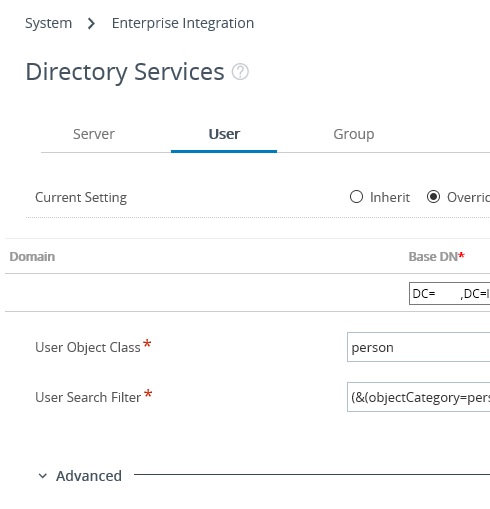Click the Advanced section label
The image size is (490, 509).
click(x=89, y=476)
